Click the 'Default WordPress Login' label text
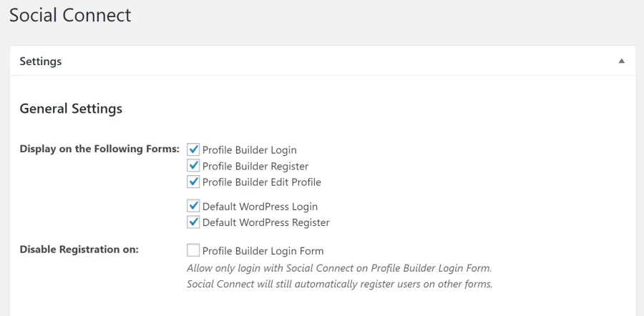This screenshot has height=316, width=644. click(260, 207)
